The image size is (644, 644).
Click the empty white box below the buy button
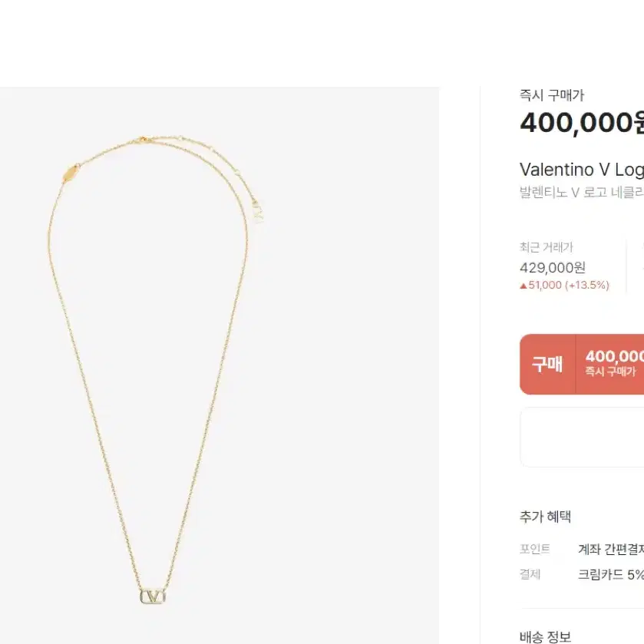click(x=582, y=437)
